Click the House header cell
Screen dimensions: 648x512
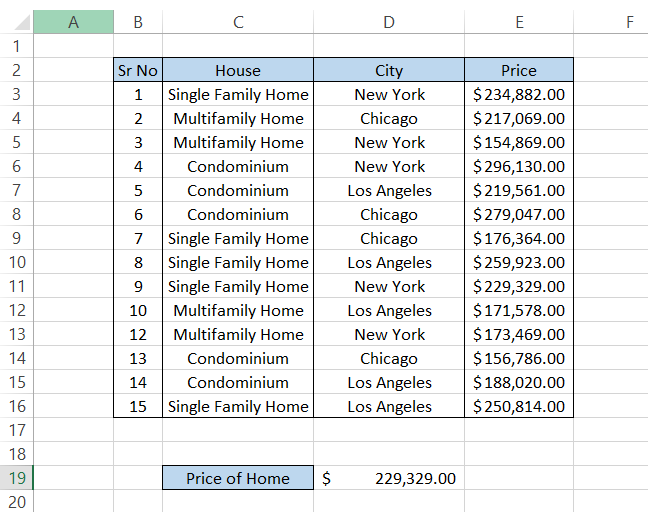(238, 70)
